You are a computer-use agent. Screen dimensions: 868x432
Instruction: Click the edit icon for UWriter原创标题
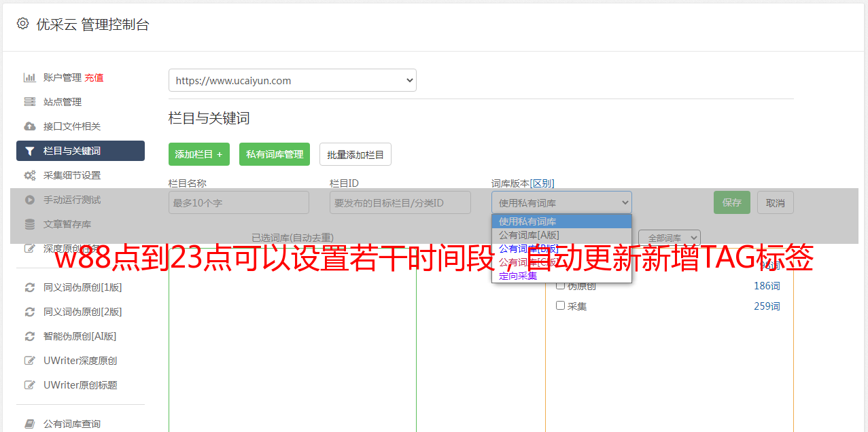30,385
